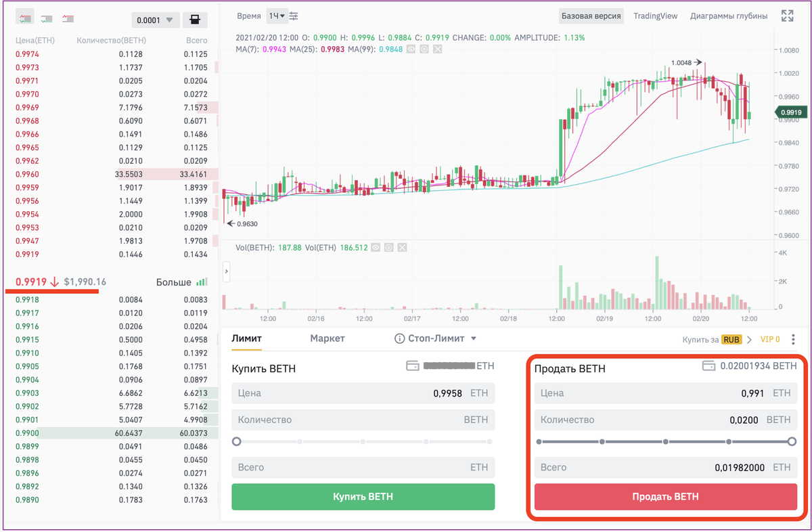
Task: Click the Цена(ETH) column header
Action: 35,41
